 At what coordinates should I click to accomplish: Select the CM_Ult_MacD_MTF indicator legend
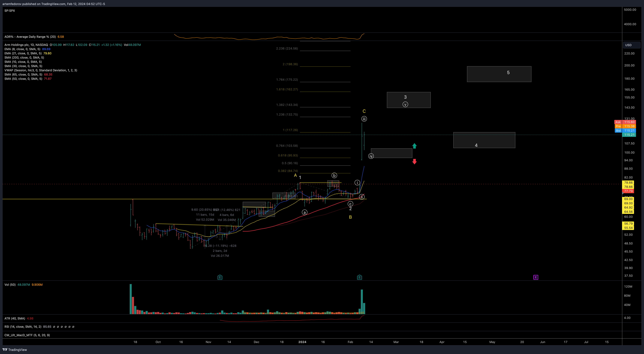click(x=27, y=335)
